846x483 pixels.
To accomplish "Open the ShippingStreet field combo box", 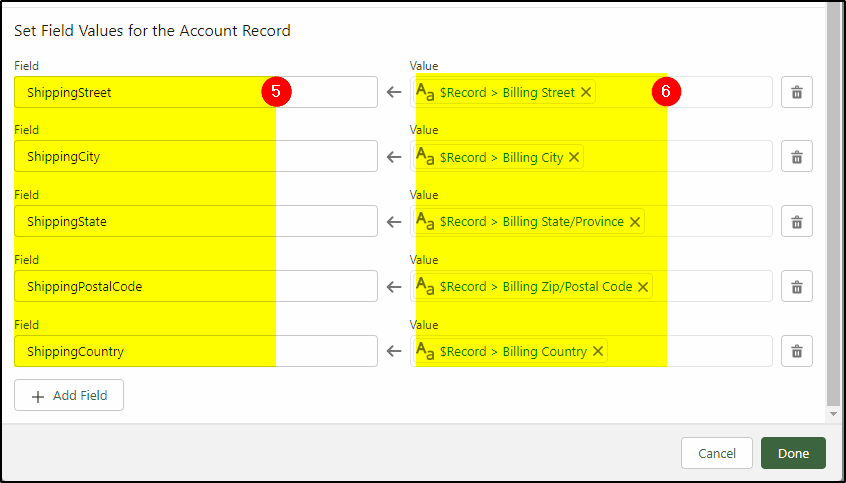I will tap(196, 92).
